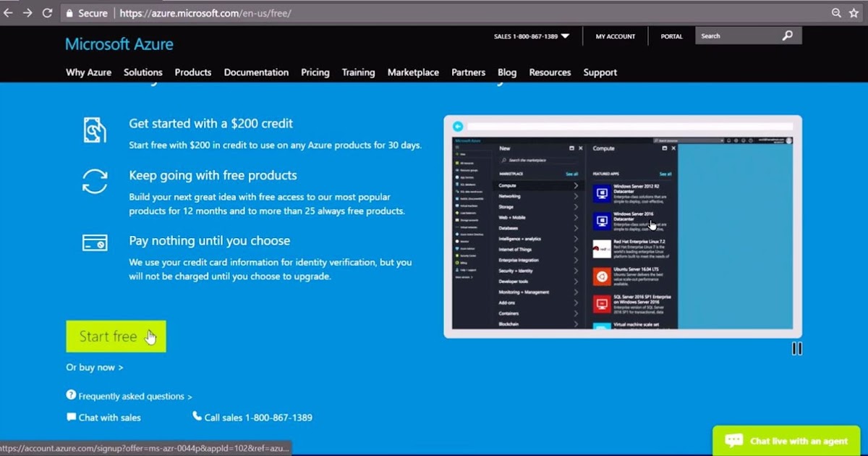Image resolution: width=868 pixels, height=456 pixels.
Task: Click the phone icon beside Call sales number
Action: [196, 417]
